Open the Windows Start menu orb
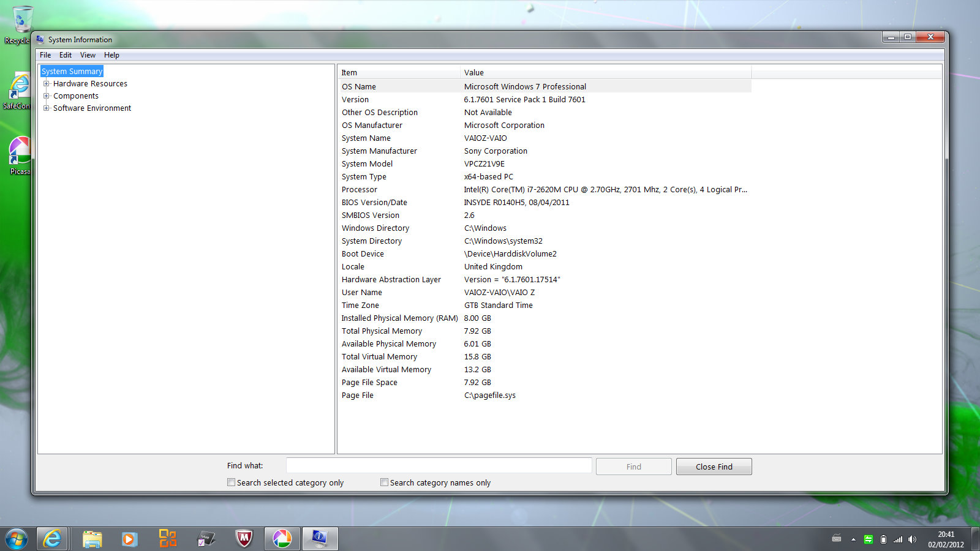The image size is (980, 551). (x=17, y=539)
